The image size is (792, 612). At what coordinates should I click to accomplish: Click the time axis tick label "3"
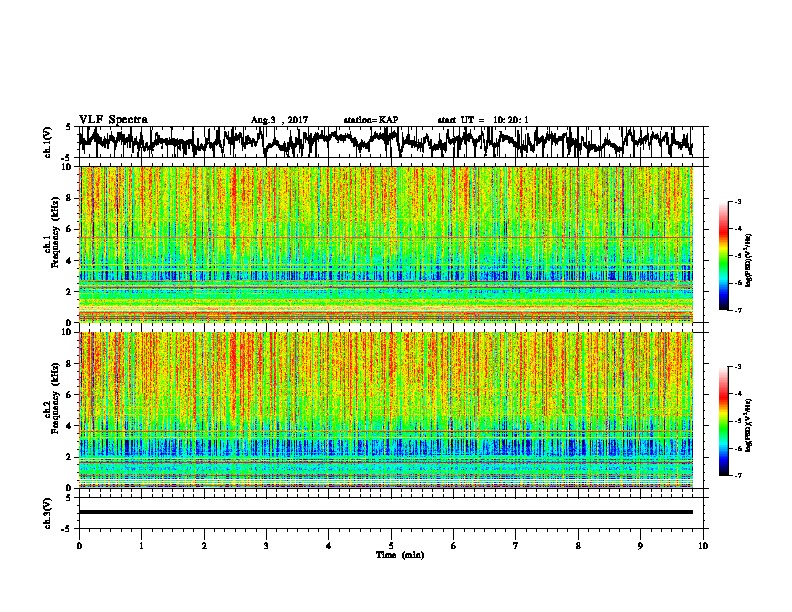[x=266, y=546]
